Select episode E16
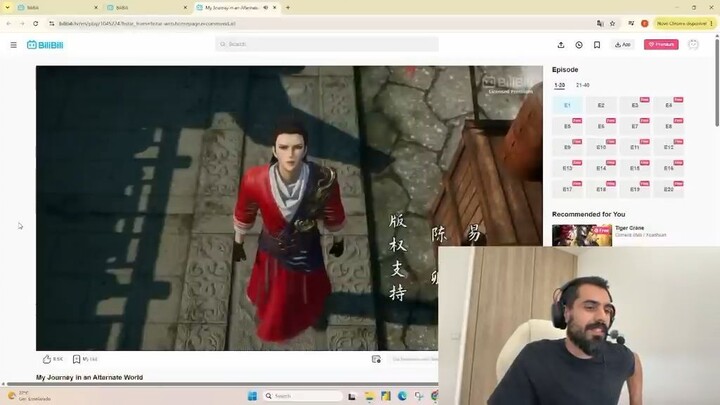The height and width of the screenshot is (405, 720). [669, 169]
